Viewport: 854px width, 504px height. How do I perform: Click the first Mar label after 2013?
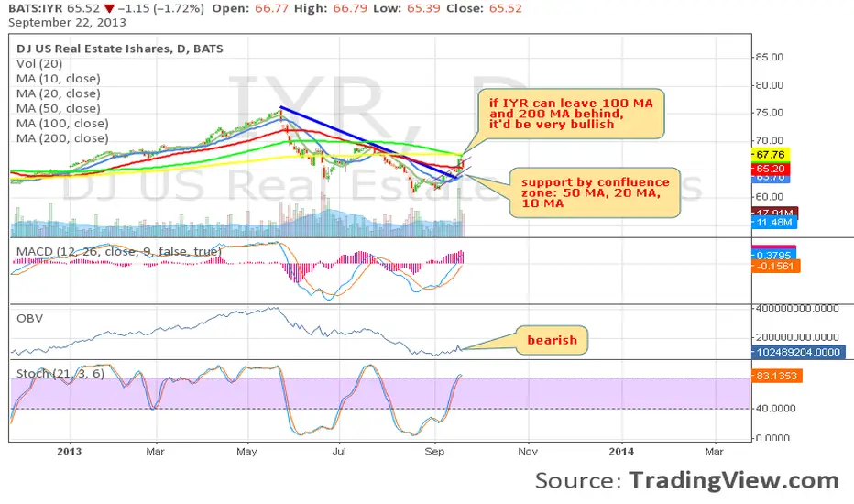click(x=155, y=451)
